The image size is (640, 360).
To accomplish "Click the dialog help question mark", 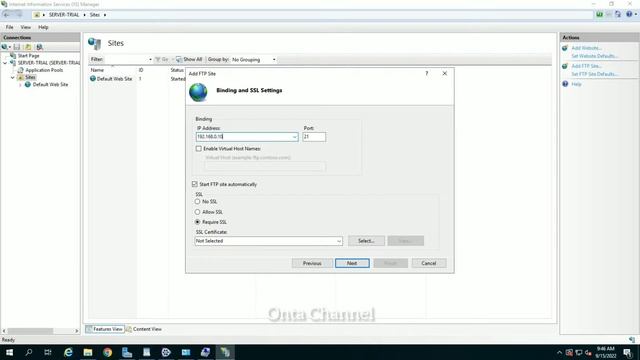I will [x=427, y=73].
